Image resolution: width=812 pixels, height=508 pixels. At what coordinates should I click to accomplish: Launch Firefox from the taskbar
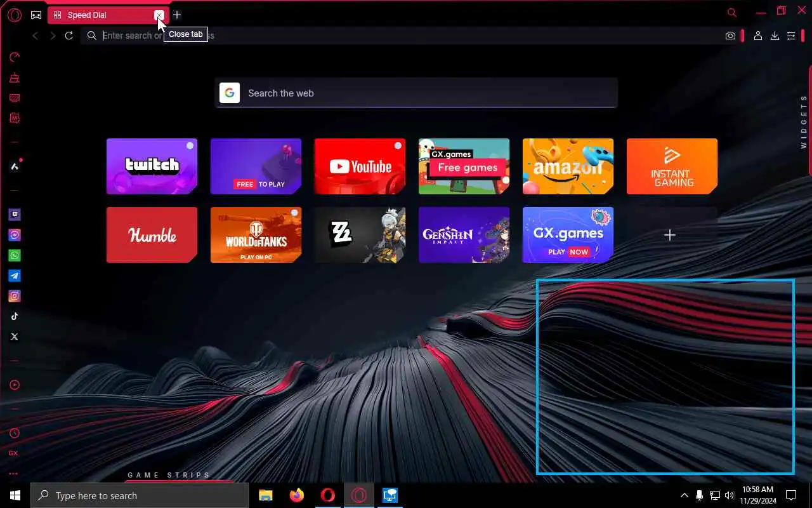(297, 495)
